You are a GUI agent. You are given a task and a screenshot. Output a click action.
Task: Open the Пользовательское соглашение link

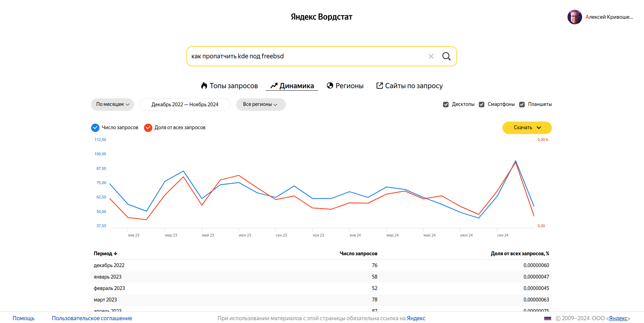pyautogui.click(x=92, y=318)
